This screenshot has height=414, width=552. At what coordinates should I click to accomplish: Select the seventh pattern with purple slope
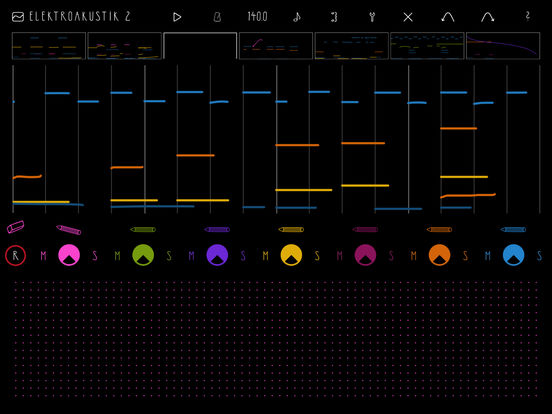pyautogui.click(x=503, y=46)
